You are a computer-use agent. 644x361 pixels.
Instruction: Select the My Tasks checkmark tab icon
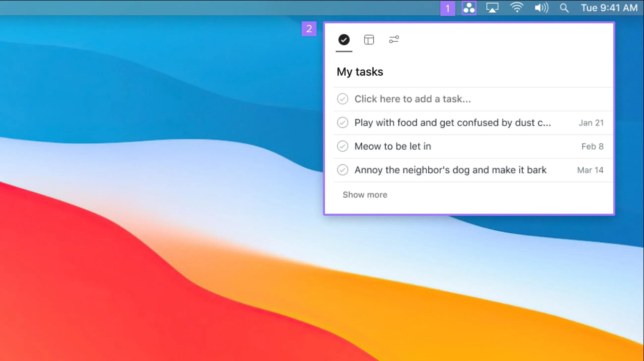[x=344, y=39]
